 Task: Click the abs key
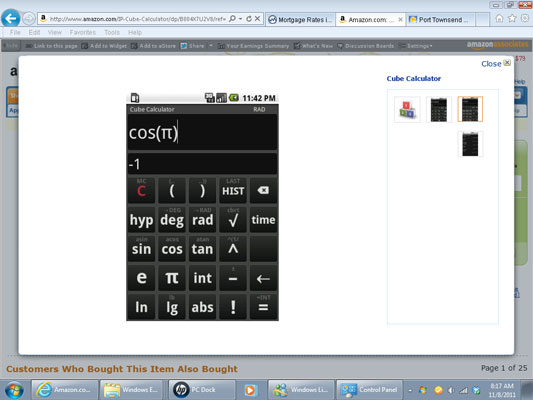[x=203, y=307]
